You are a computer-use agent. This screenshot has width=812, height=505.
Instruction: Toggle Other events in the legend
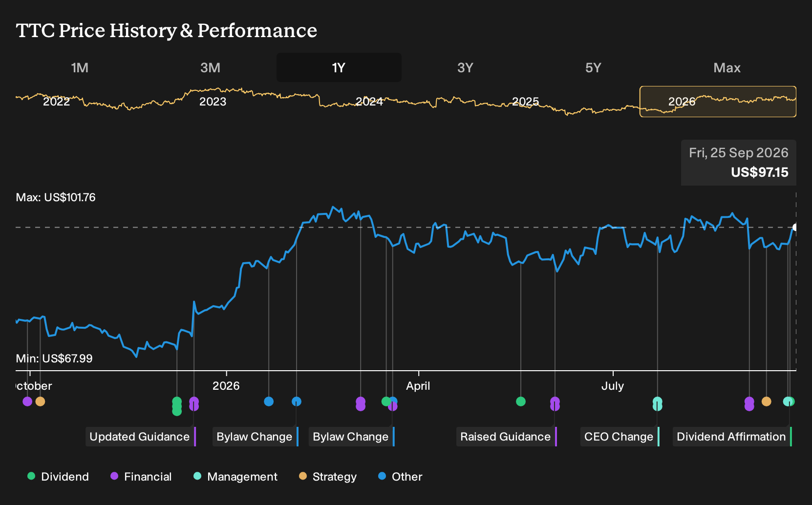point(400,477)
